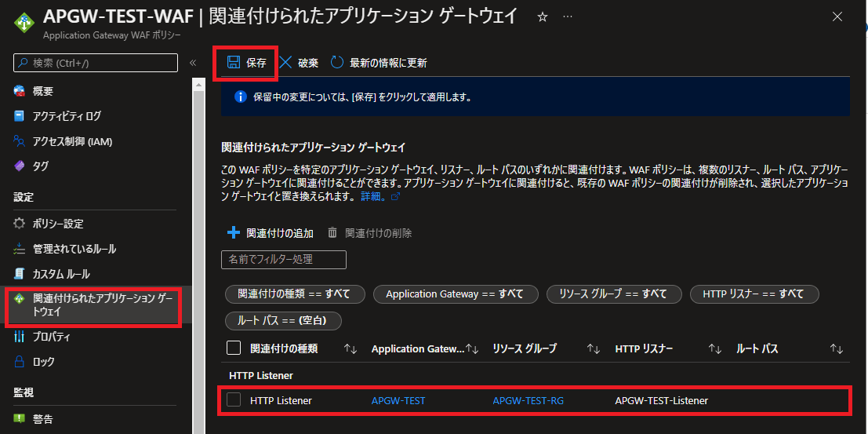Click the lock padlock icon
Screen dimensions: 868x434
click(x=20, y=362)
